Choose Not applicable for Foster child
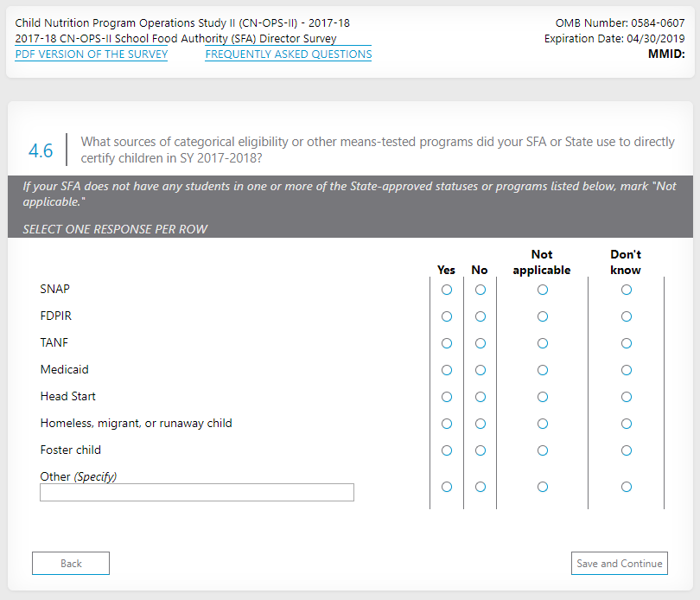 coord(543,450)
